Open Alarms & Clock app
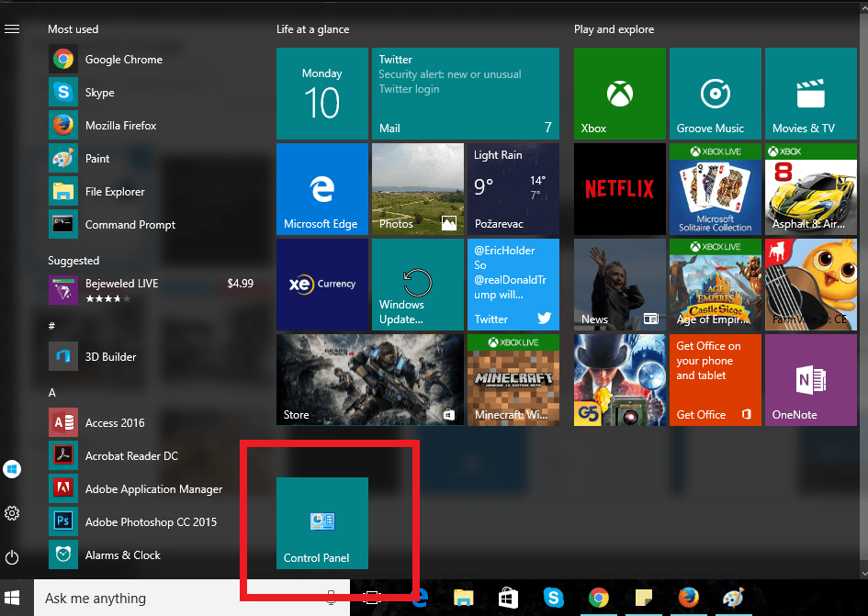 [x=150, y=554]
